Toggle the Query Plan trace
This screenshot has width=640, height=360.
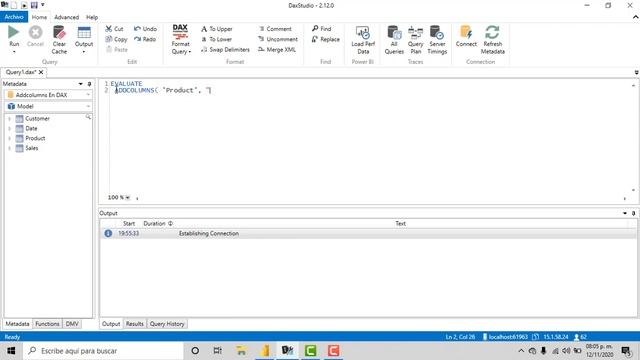416,40
